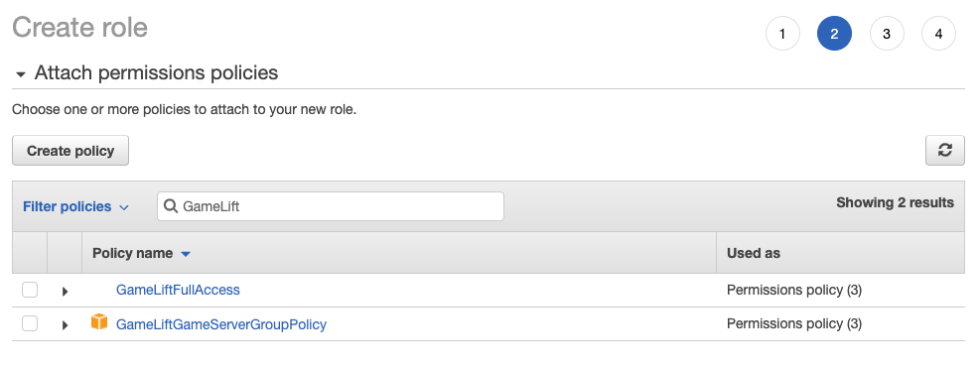Go to step 1 circle
Screen dimensions: 980x369
click(781, 34)
